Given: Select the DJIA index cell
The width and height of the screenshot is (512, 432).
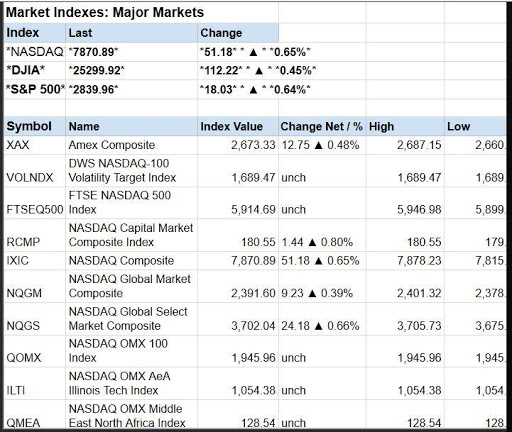Looking at the screenshot, I should [x=35, y=70].
